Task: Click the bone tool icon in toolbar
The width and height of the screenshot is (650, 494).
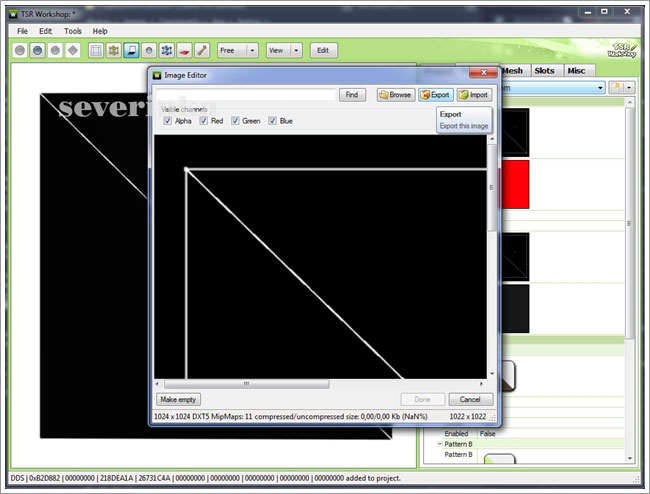Action: pos(201,50)
